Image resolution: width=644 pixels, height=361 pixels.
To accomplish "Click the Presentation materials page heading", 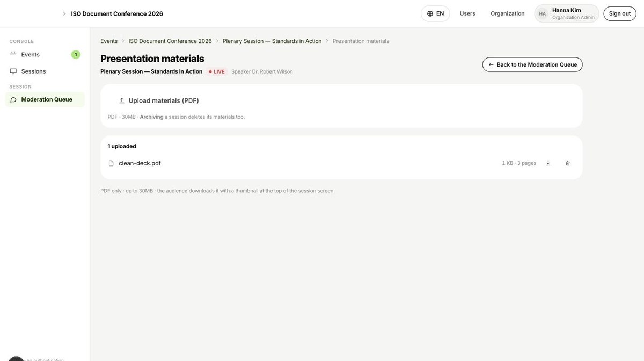I will pyautogui.click(x=152, y=59).
